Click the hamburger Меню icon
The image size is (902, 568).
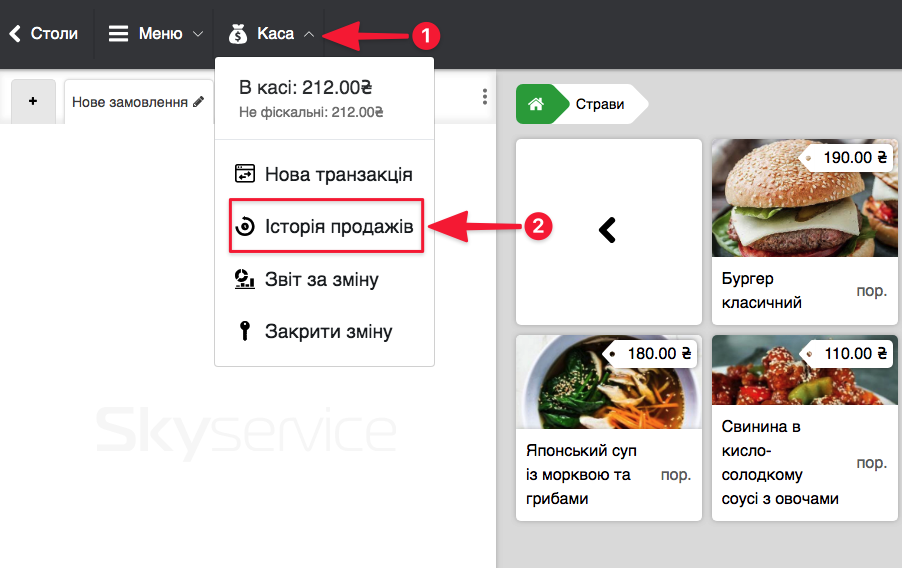tap(118, 34)
